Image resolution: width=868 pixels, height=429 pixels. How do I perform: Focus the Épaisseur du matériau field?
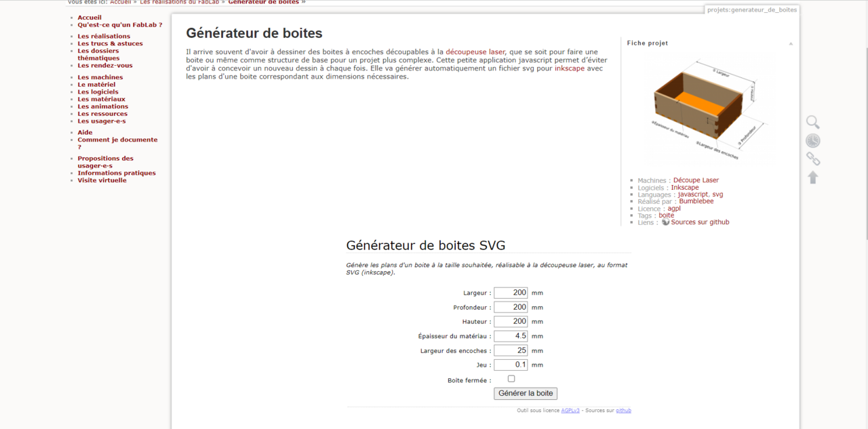(511, 336)
